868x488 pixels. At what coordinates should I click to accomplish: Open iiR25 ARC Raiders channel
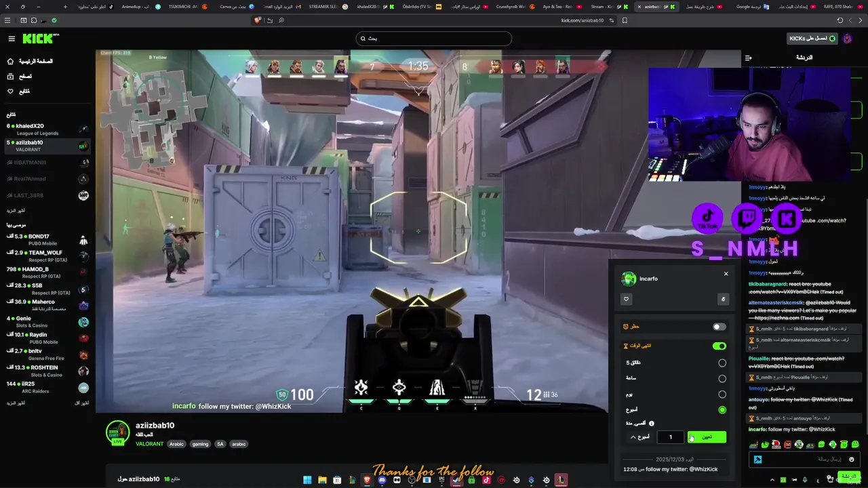46,387
